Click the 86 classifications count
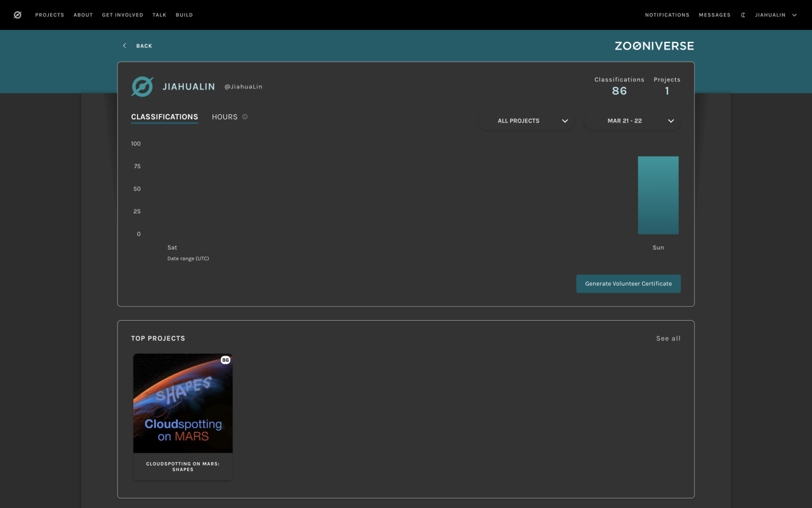Image resolution: width=812 pixels, height=508 pixels. click(619, 91)
